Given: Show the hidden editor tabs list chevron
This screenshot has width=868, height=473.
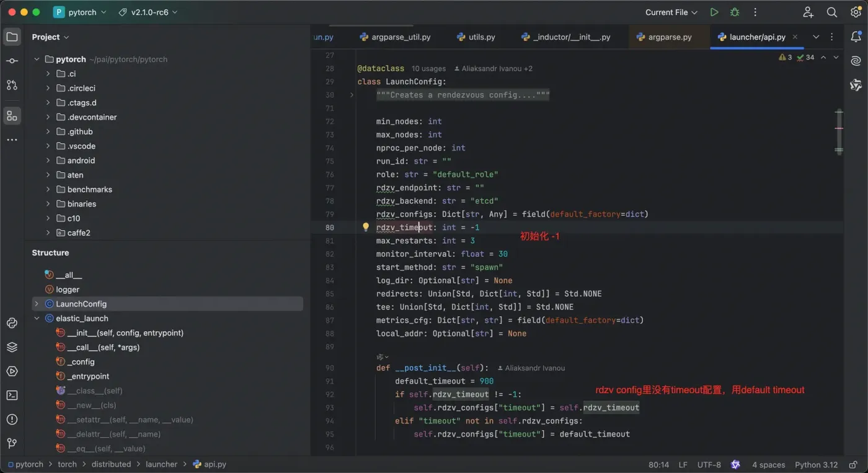Looking at the screenshot, I should (x=816, y=37).
